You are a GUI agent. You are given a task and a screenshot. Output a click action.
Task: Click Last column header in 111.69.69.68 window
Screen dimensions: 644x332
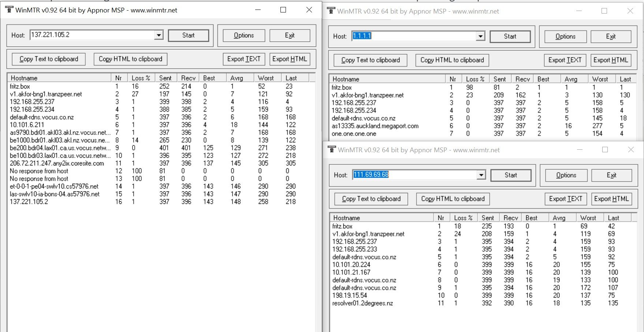(618, 218)
